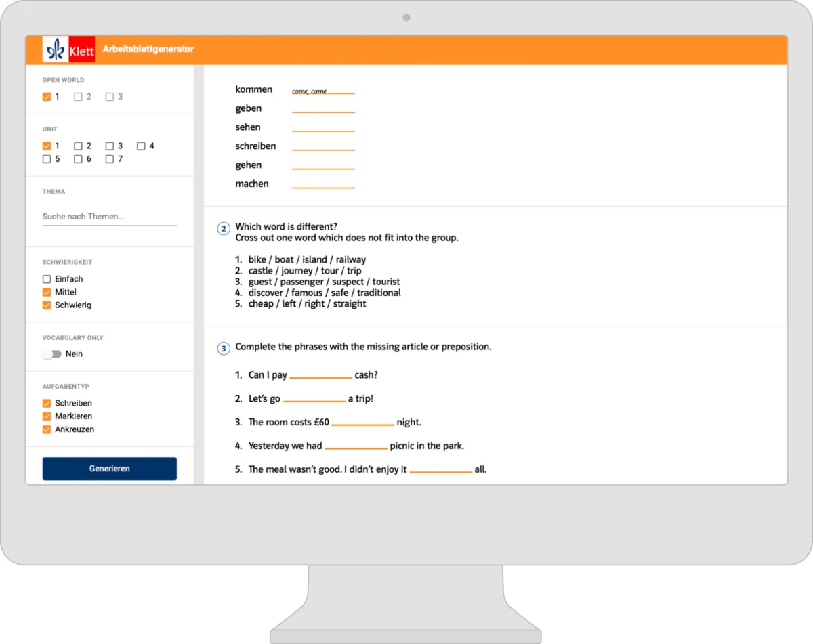Toggle the Vocabulary Only switch

tap(51, 354)
